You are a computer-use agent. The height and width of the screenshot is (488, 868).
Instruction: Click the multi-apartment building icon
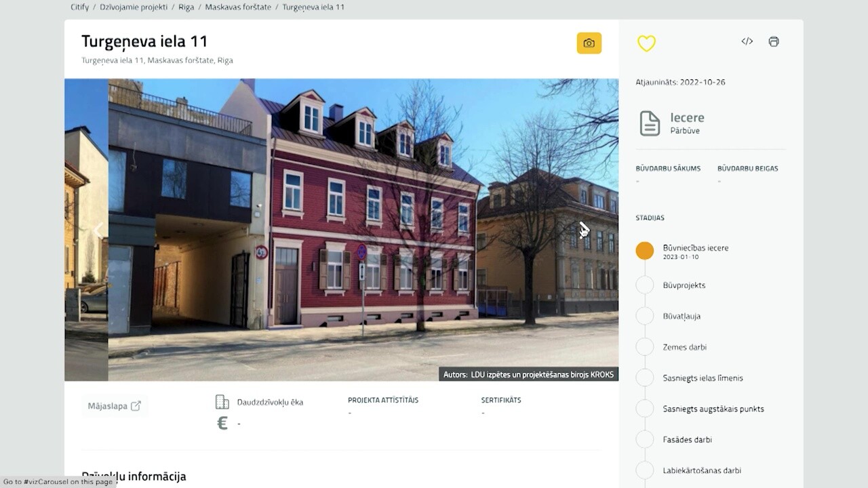click(222, 402)
